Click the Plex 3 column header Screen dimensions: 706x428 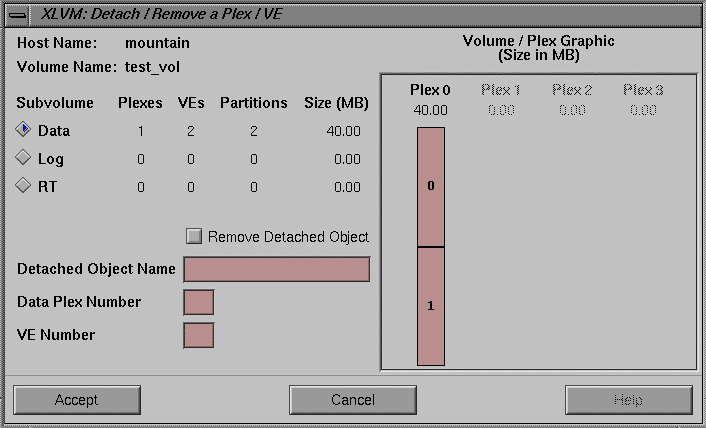[x=643, y=90]
